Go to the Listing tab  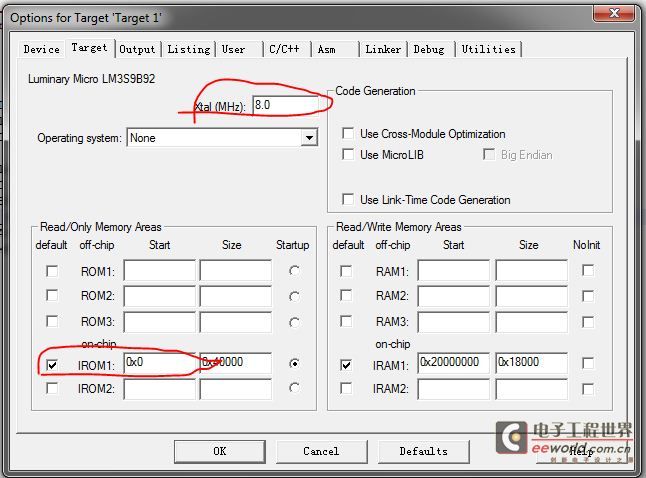point(189,49)
